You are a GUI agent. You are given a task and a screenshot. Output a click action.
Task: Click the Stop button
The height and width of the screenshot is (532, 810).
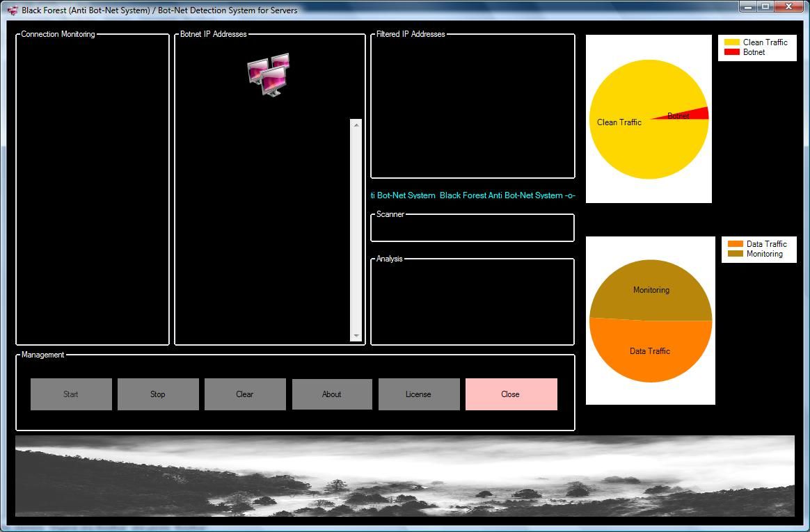coord(158,394)
